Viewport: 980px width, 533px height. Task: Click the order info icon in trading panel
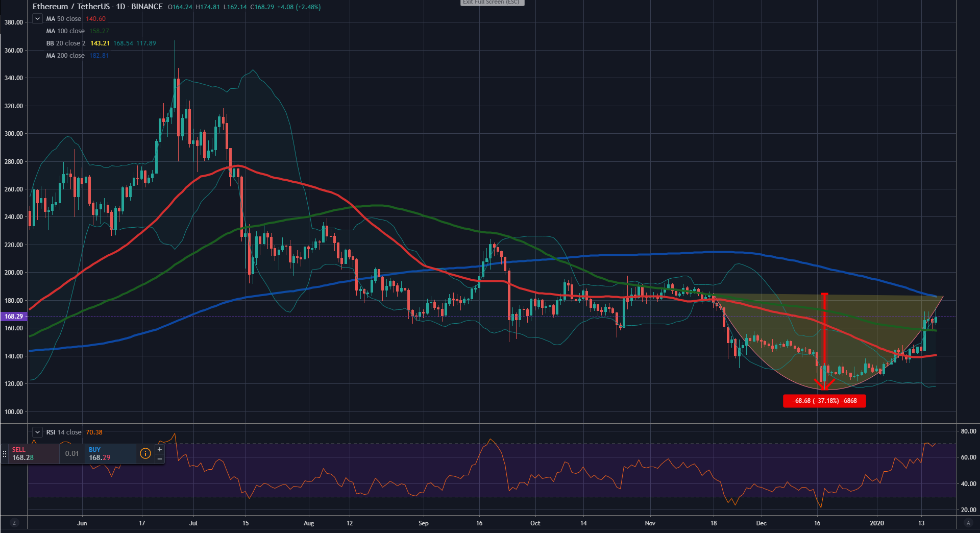coord(145,453)
